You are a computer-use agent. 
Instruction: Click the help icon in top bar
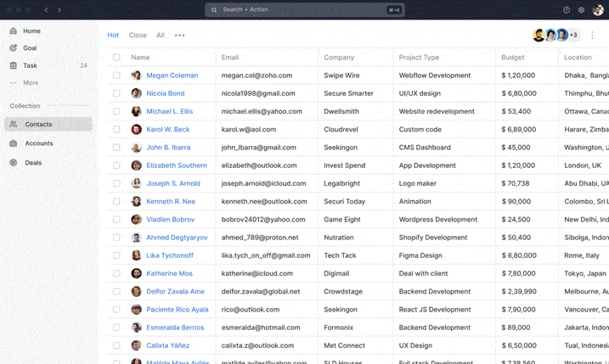(567, 10)
